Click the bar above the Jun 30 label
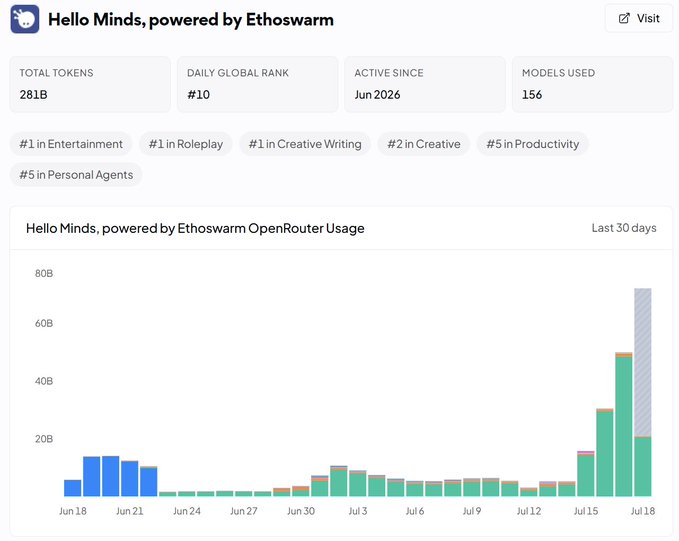Image resolution: width=679 pixels, height=541 pixels. pos(301,491)
